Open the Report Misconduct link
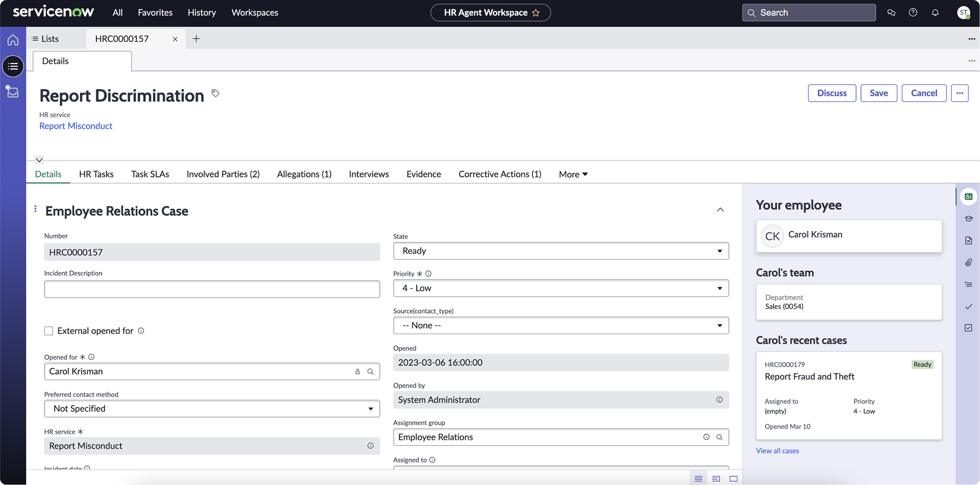Screen dimensions: 980x485 tap(76, 126)
